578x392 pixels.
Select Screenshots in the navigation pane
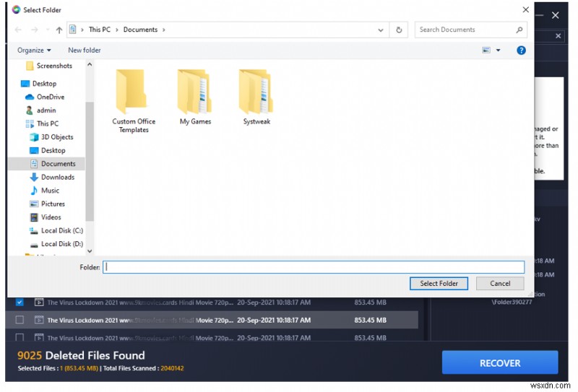click(x=54, y=66)
